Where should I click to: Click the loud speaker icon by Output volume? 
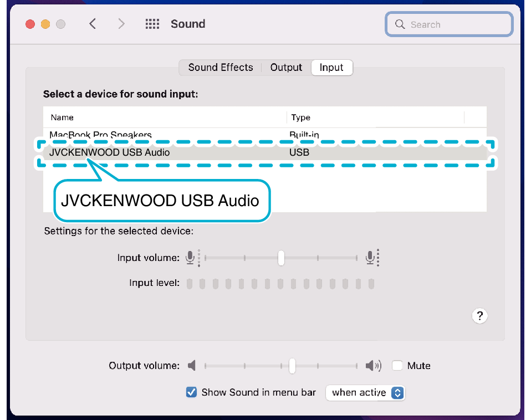[x=373, y=366]
